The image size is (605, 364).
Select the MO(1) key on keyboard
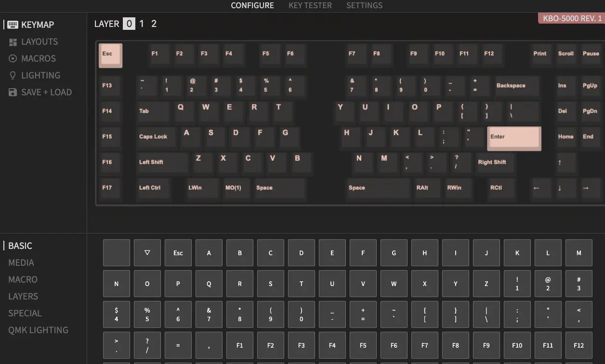(236, 188)
